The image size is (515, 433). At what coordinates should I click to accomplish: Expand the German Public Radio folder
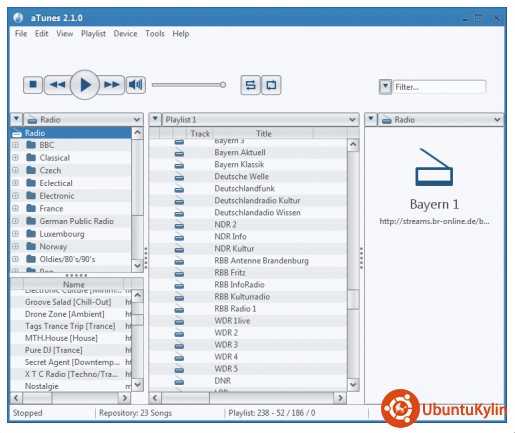tap(15, 221)
